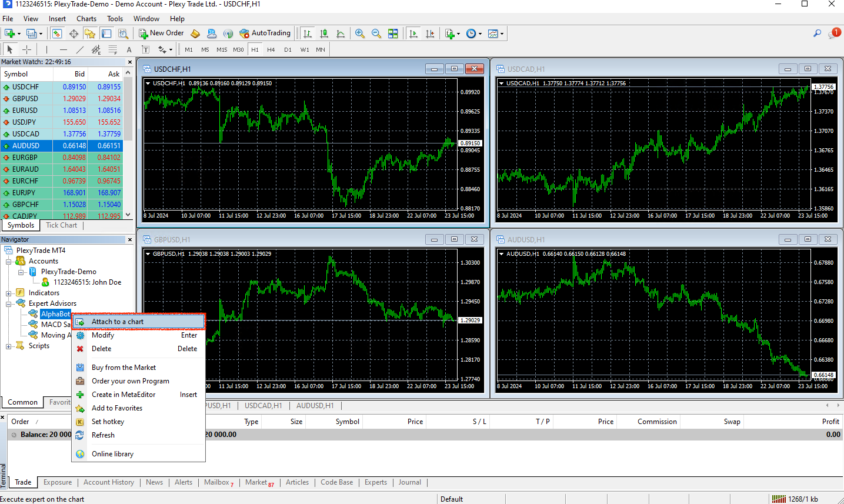Image resolution: width=844 pixels, height=504 pixels.
Task: Toggle the Auto Scroll chart icon
Action: coord(413,34)
